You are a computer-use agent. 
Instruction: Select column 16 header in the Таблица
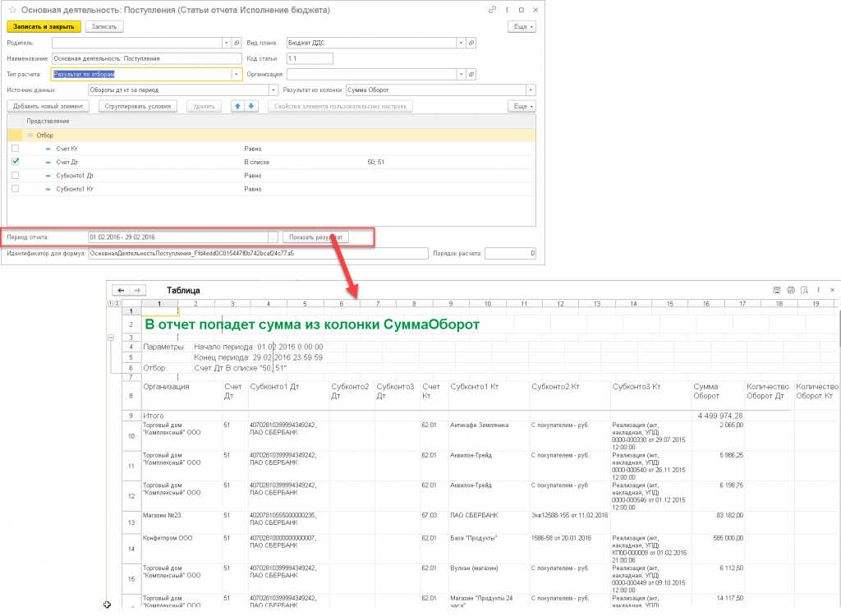point(705,304)
